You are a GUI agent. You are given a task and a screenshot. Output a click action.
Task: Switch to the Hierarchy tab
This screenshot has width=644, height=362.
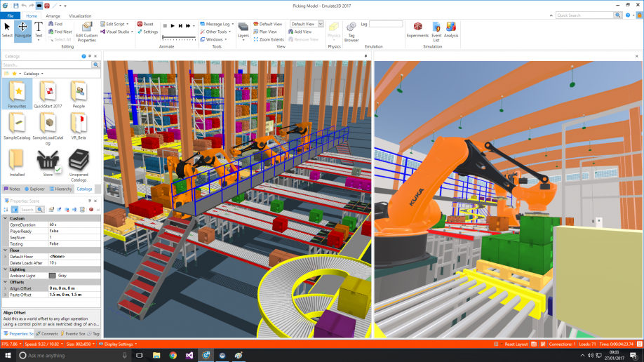tap(61, 189)
